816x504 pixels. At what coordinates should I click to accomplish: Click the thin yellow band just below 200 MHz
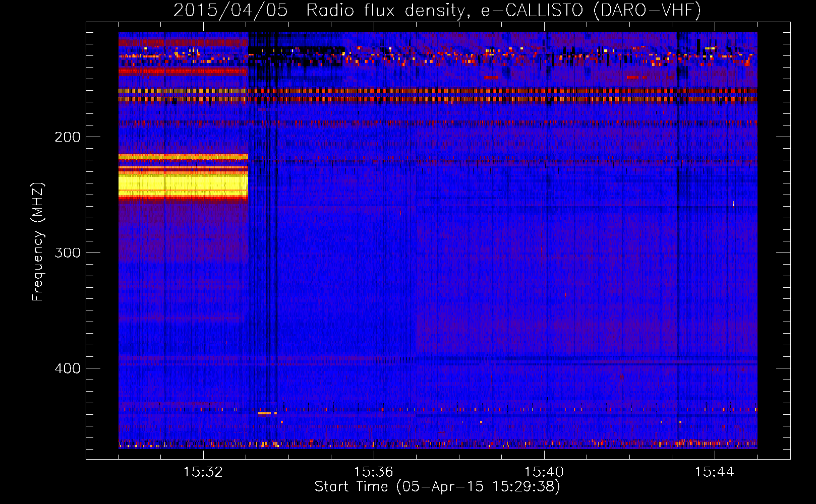click(x=183, y=157)
